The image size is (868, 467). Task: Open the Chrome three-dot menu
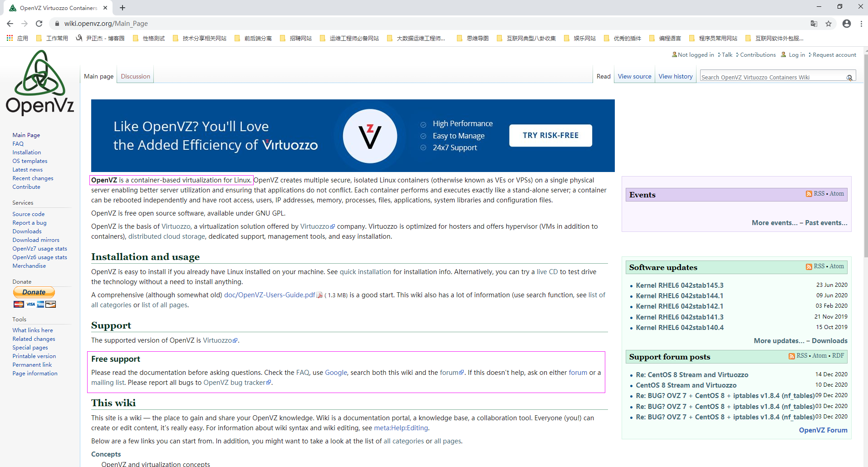point(861,24)
